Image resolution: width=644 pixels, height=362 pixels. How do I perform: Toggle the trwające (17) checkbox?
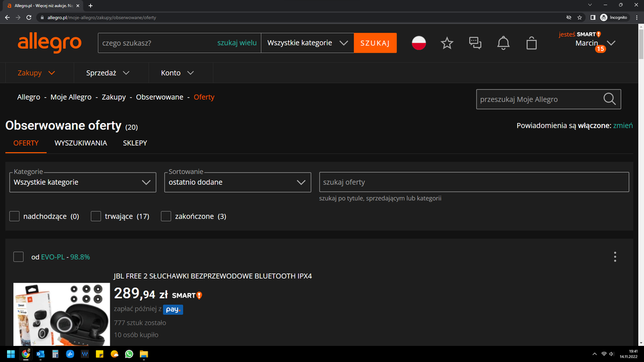(95, 216)
